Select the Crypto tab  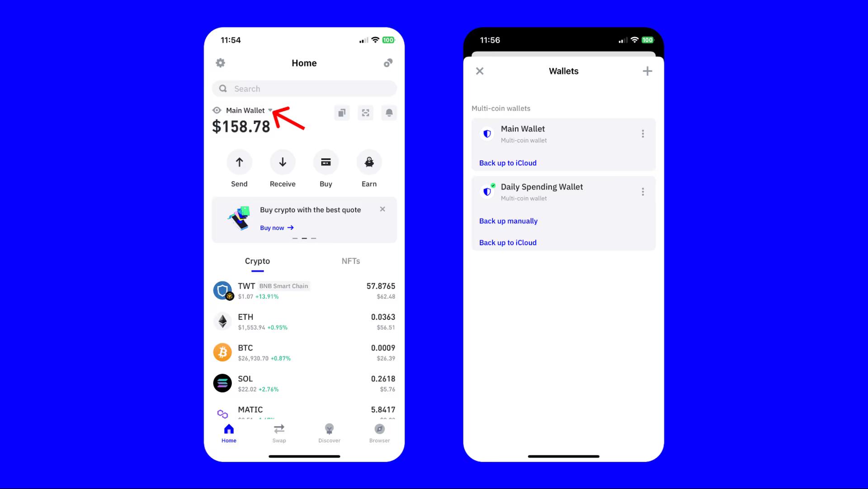coord(257,261)
